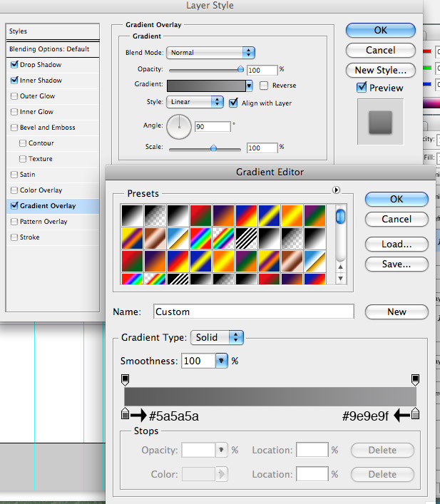Select the left color stop #5a5a5a
This screenshot has width=440, height=504.
125,413
